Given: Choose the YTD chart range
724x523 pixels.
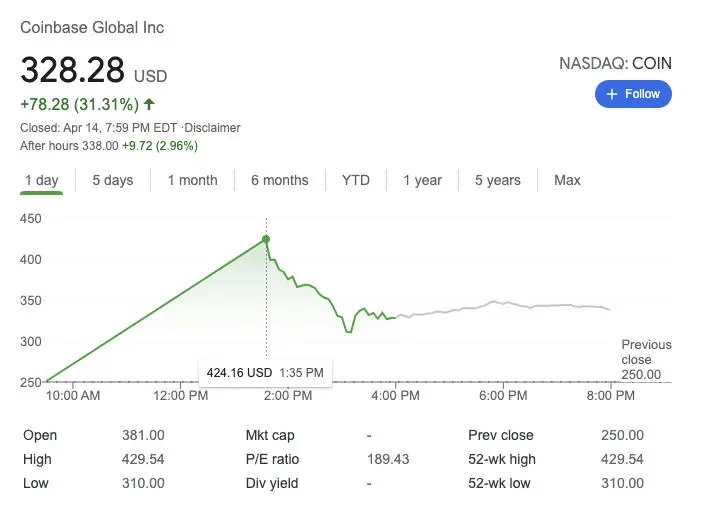Looking at the screenshot, I should pos(356,180).
